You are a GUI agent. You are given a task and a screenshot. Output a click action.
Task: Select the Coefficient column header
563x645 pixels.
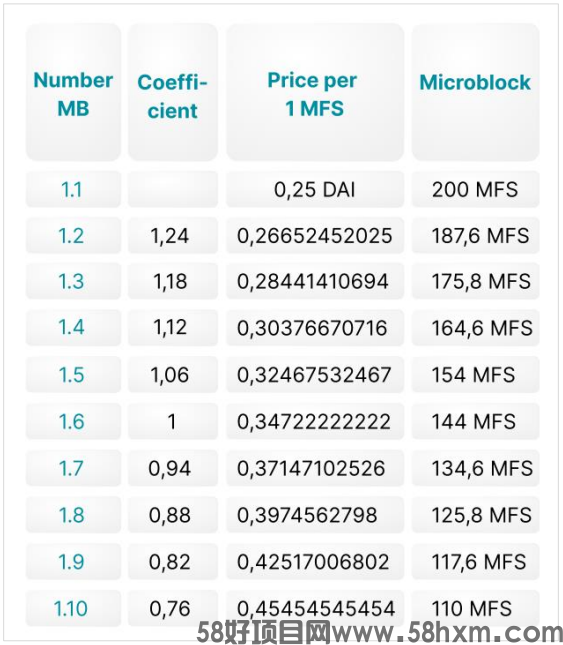[x=173, y=92]
